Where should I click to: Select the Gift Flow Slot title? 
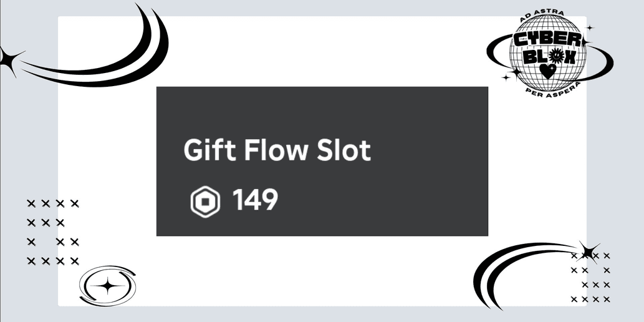tap(277, 150)
